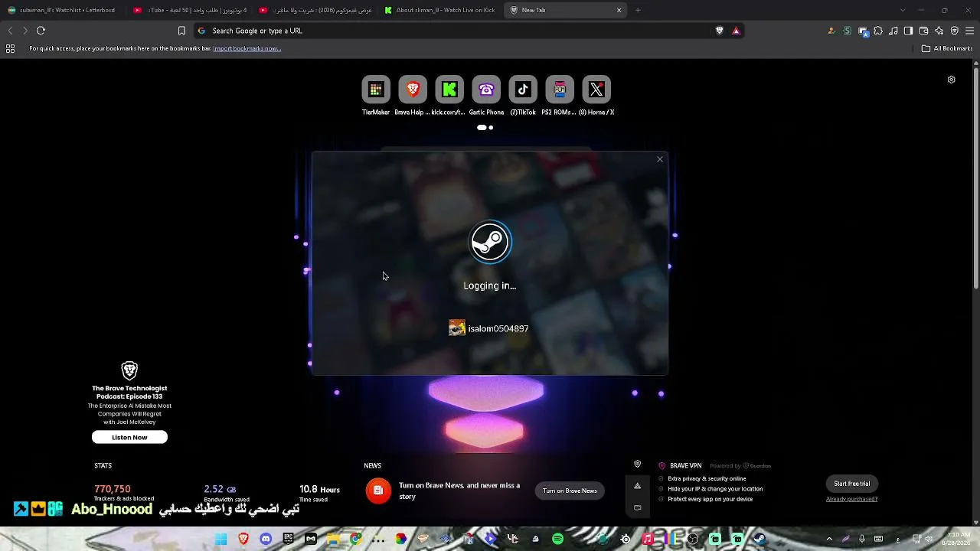Click the Brave Shields lion icon in address bar

[719, 31]
